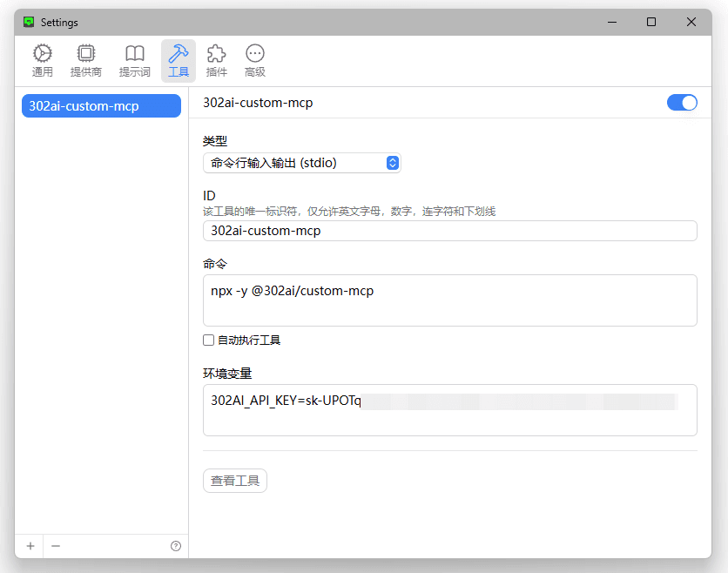Screen dimensions: 728x573
Task: Open the 提供商 providers tab
Action: coord(86,61)
